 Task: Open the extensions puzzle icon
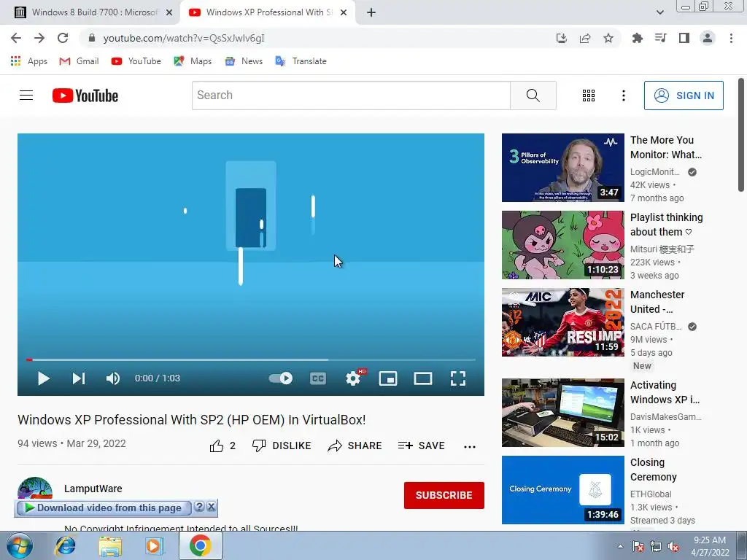637,38
